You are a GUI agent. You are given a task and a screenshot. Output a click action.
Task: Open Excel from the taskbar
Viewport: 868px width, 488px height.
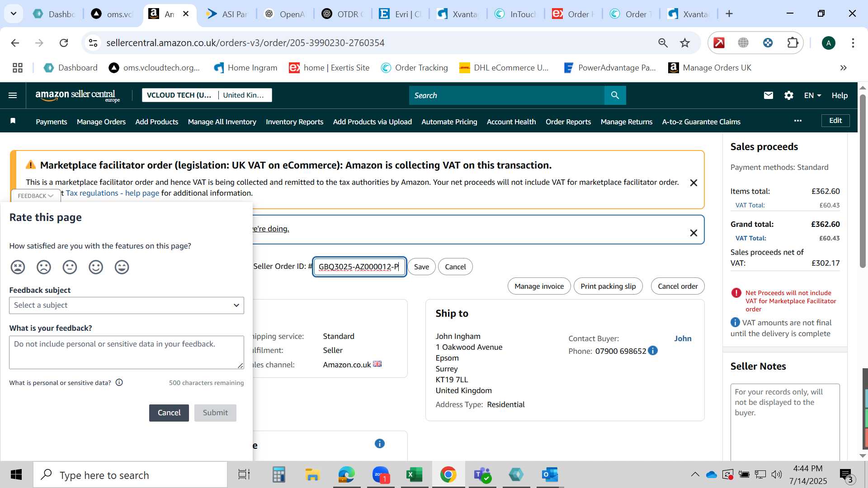click(414, 474)
